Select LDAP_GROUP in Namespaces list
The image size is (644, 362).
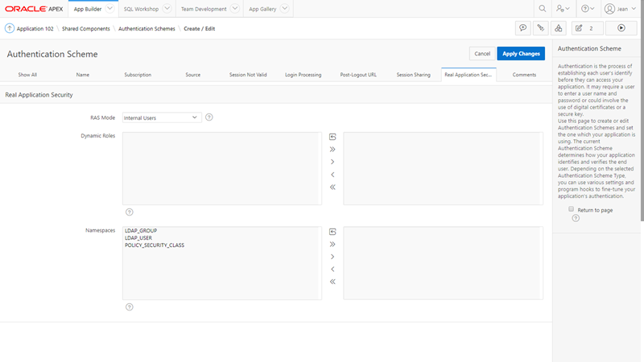[x=141, y=231]
